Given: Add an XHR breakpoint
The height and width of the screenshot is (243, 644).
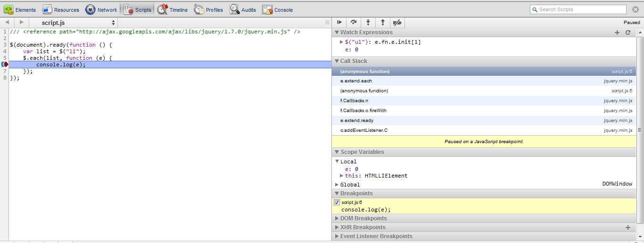Looking at the screenshot, I should click(628, 227).
